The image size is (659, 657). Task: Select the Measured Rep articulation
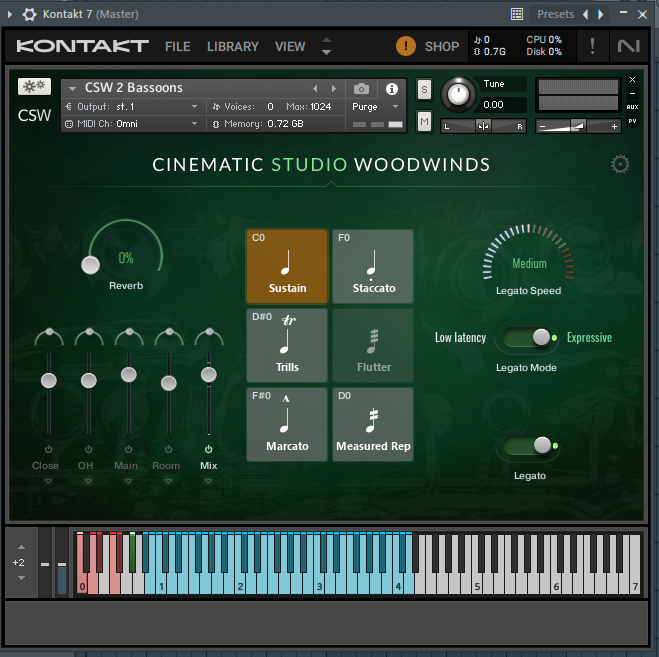(x=373, y=424)
